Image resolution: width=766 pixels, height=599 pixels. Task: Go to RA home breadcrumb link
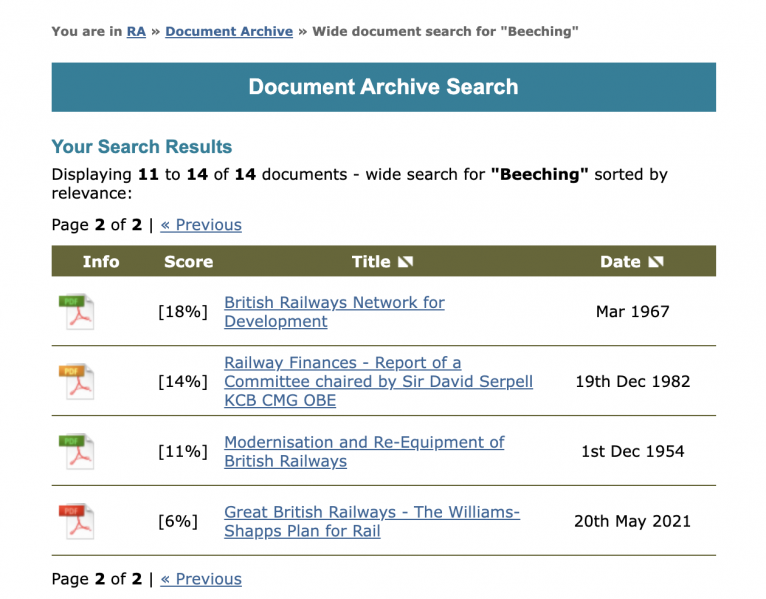(136, 32)
